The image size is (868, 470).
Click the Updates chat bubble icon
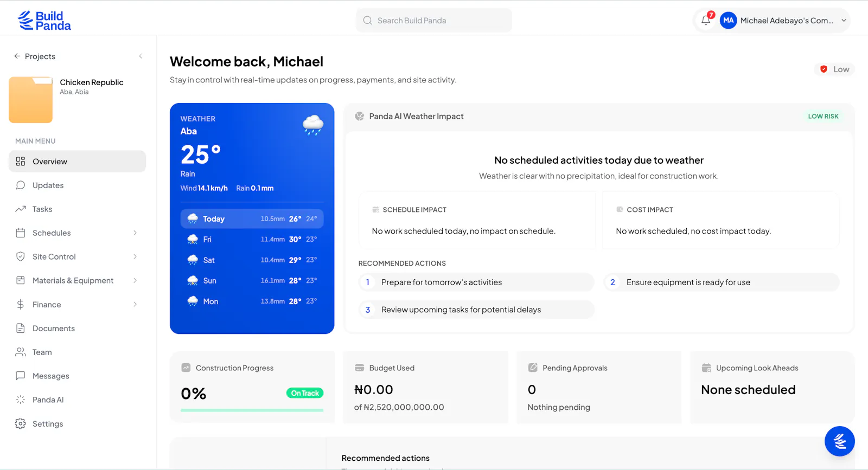tap(21, 185)
